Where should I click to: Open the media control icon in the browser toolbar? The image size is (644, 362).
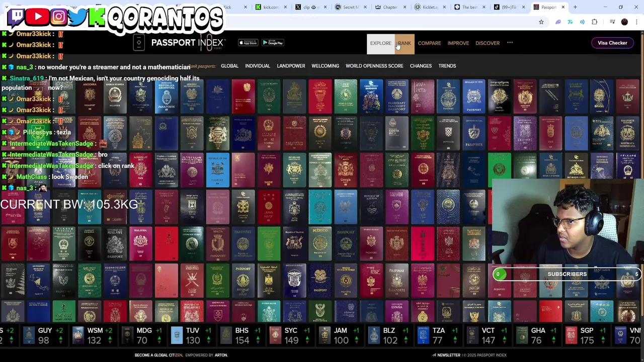(x=612, y=22)
